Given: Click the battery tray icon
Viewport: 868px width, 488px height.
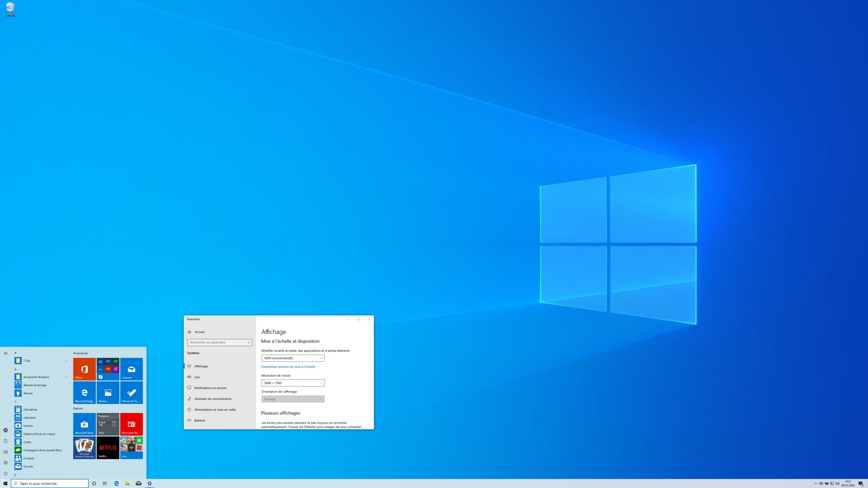Looking at the screenshot, I should click(x=826, y=484).
